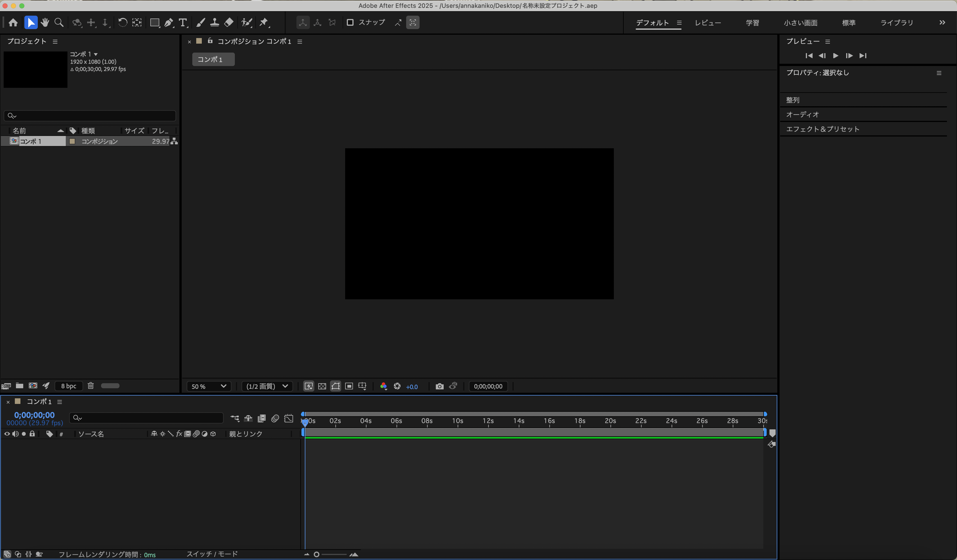Select the Clone Stamp tool
Screen dimensions: 957x560
point(215,23)
